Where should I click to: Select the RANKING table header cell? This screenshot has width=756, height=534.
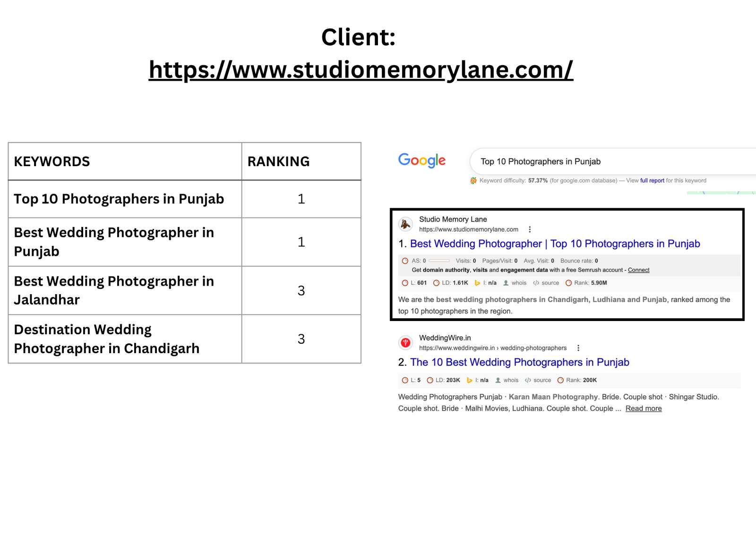pyautogui.click(x=301, y=161)
